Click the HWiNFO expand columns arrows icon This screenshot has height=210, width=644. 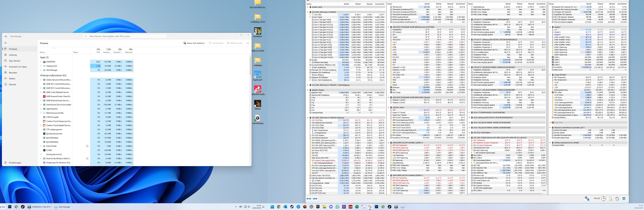309,198
